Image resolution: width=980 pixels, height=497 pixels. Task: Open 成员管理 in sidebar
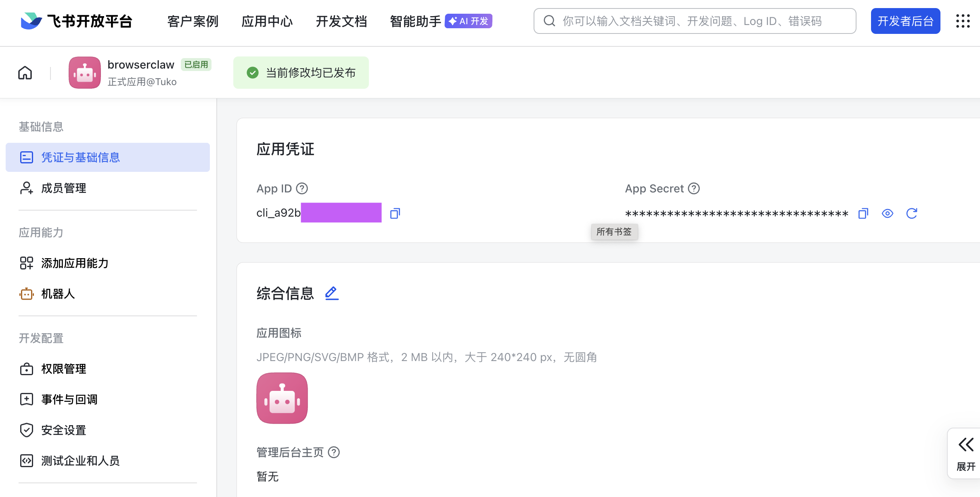(108, 188)
